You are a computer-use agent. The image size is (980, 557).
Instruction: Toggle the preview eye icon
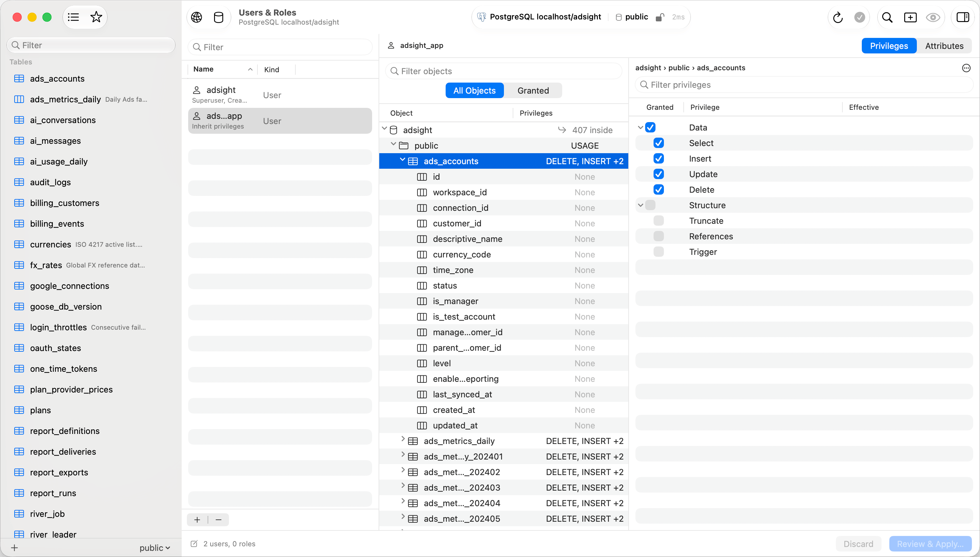tap(933, 17)
